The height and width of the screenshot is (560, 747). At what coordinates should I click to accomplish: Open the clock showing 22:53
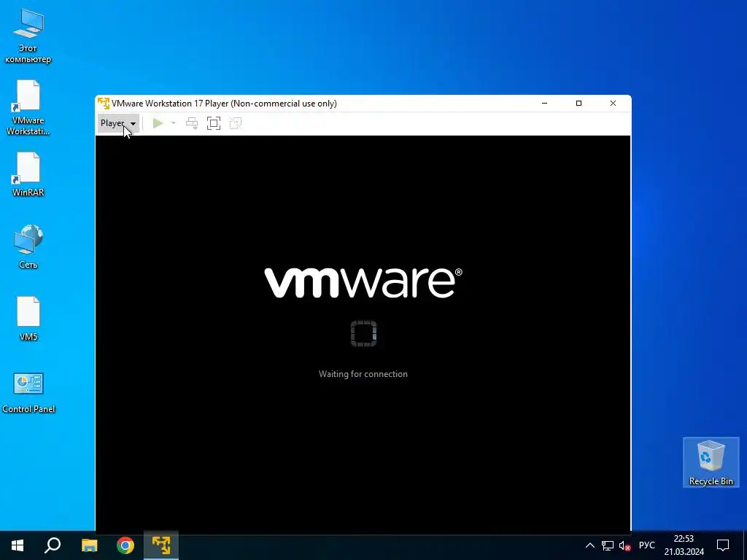pyautogui.click(x=684, y=545)
